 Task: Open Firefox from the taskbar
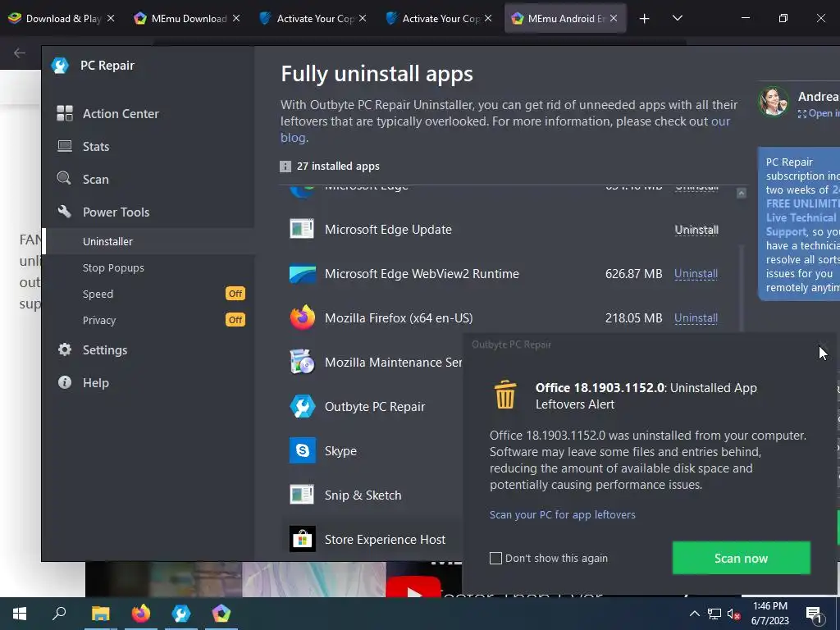point(141,614)
